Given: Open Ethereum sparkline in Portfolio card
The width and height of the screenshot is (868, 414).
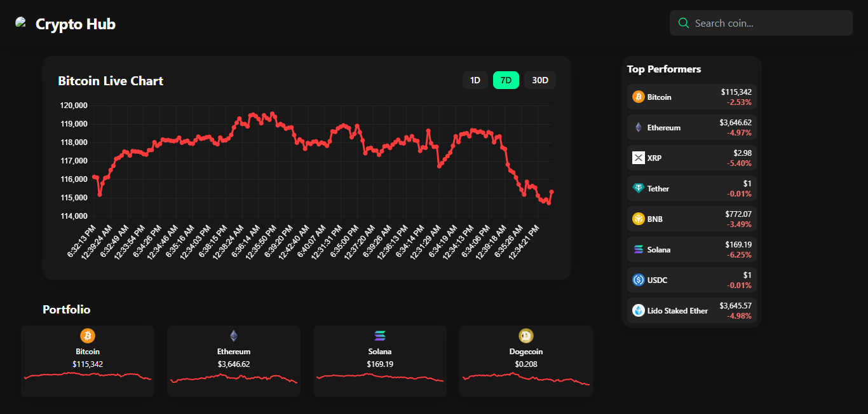Looking at the screenshot, I should coord(234,378).
